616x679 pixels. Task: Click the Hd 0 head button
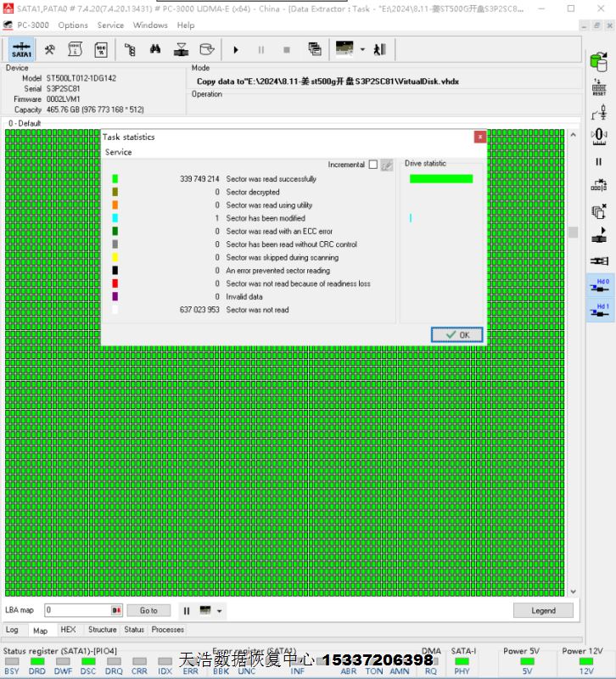(599, 284)
